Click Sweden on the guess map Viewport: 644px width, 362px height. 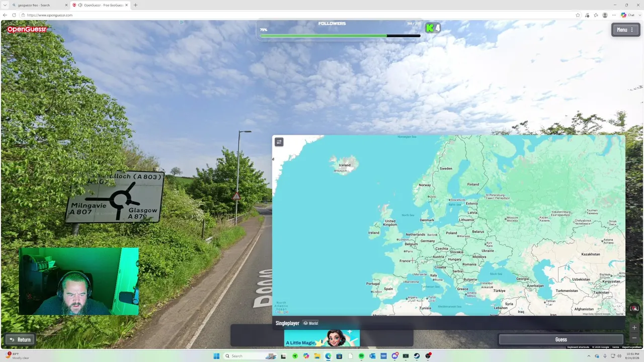point(446,168)
